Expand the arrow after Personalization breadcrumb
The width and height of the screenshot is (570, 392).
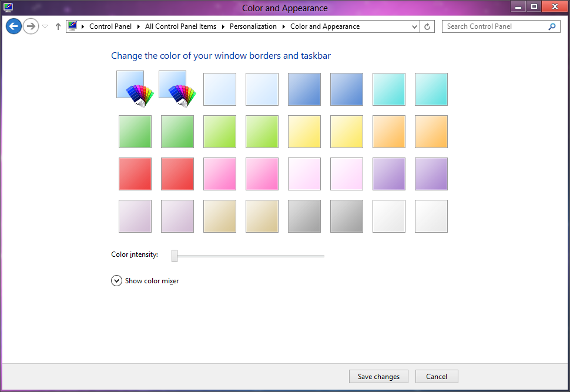(x=284, y=26)
